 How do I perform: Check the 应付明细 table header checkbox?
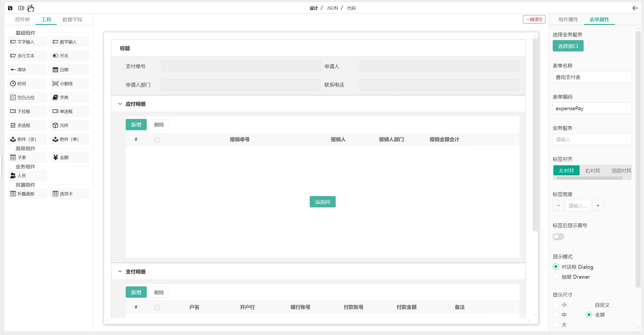157,140
